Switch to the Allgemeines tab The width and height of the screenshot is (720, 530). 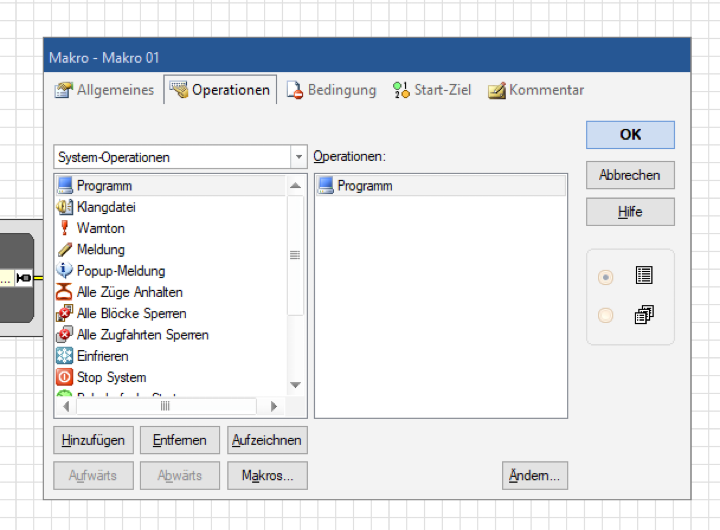point(104,90)
